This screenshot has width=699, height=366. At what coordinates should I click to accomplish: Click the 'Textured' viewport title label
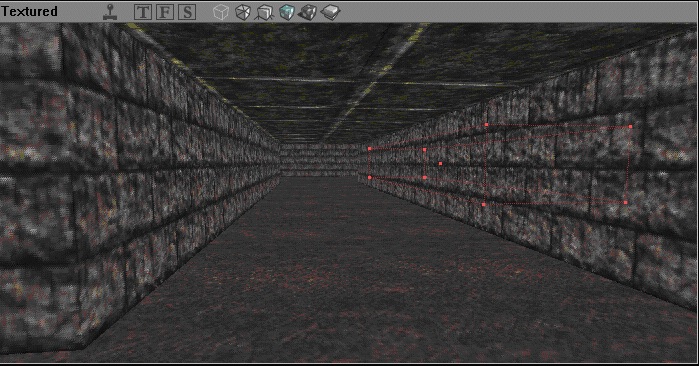point(29,12)
